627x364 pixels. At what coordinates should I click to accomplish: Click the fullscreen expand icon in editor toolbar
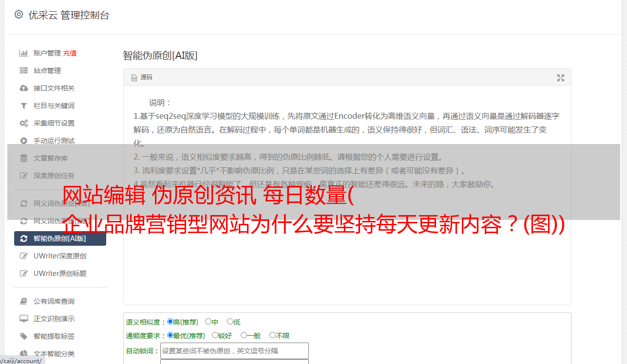pos(561,78)
